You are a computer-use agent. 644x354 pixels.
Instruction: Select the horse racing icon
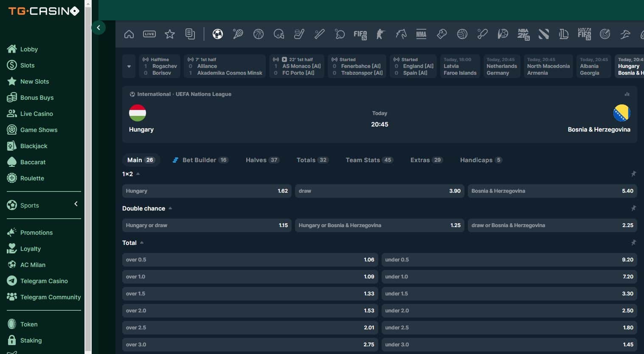point(401,34)
